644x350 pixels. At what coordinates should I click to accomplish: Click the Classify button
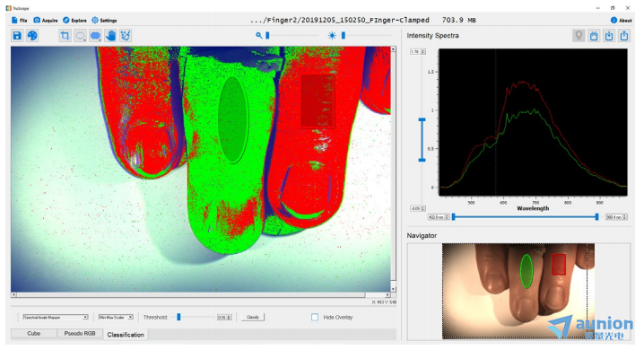tap(253, 317)
